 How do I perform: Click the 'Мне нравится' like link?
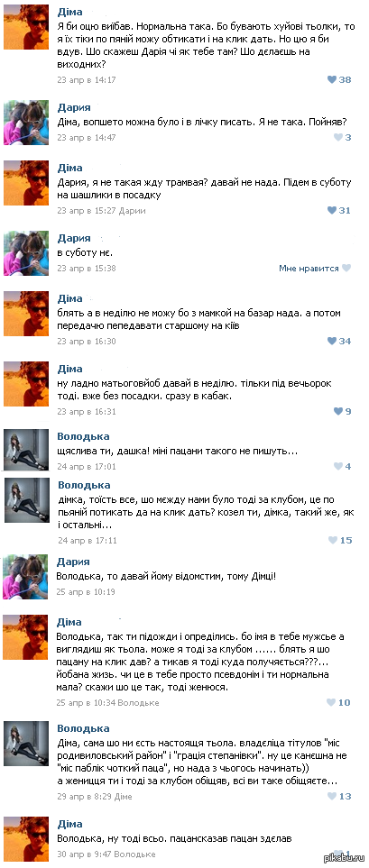tap(309, 269)
